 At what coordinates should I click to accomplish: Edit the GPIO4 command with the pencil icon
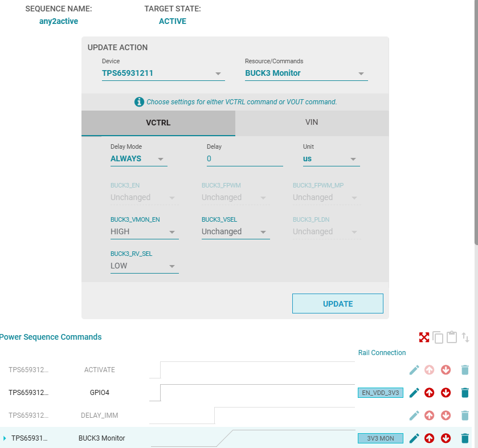pyautogui.click(x=414, y=392)
